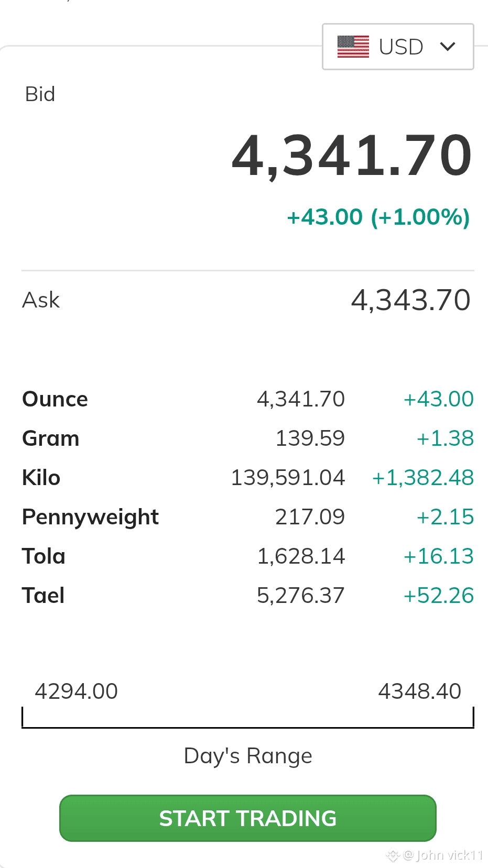This screenshot has width=488, height=868.
Task: Select the Gram row label
Action: tap(51, 438)
